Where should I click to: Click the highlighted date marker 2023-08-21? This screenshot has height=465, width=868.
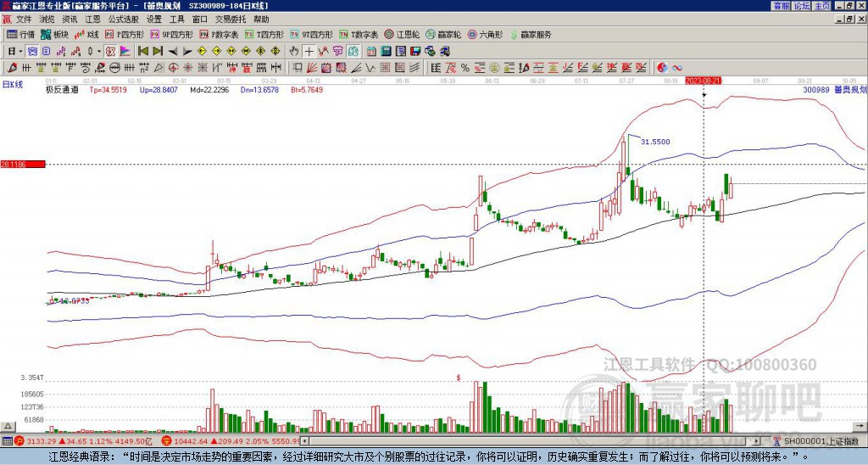(703, 81)
